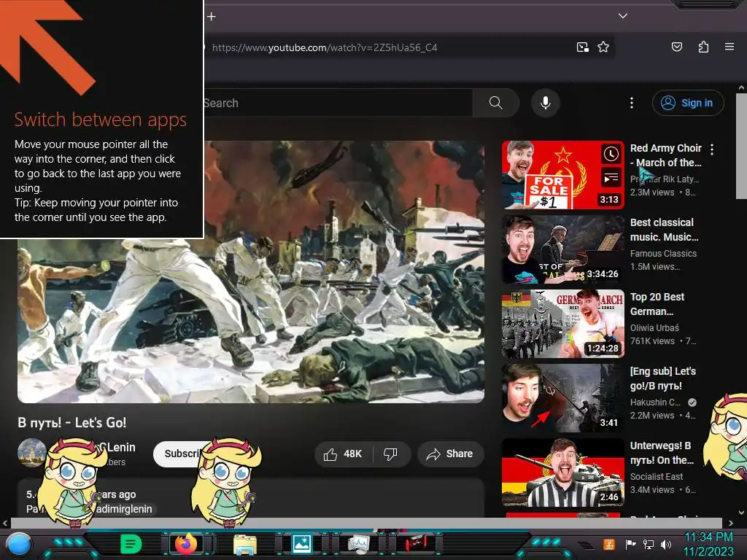Image resolution: width=747 pixels, height=560 pixels.
Task: Expand the list all tabs chevron
Action: 623,16
